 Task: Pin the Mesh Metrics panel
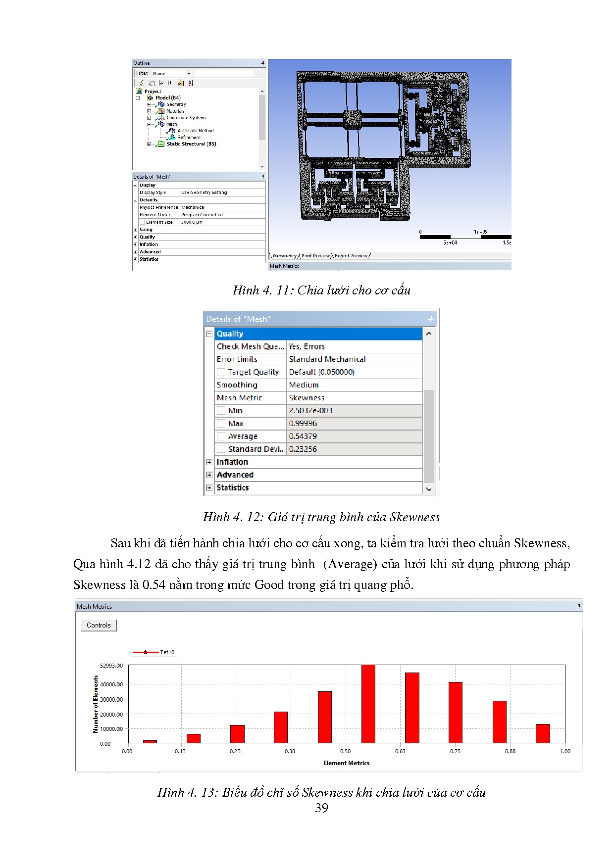click(x=578, y=606)
